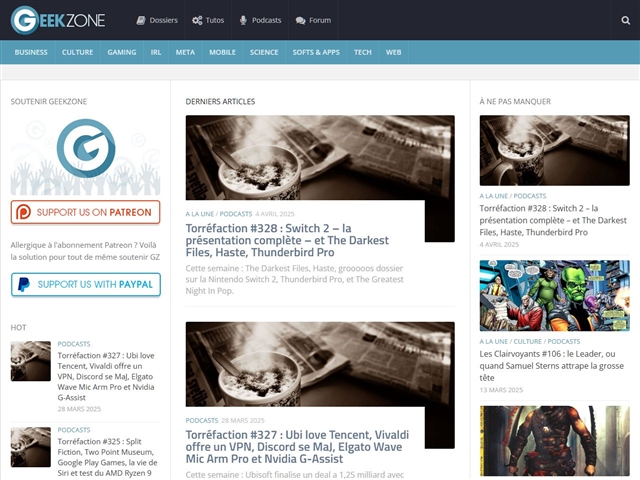Select the IRL category
640x480 pixels.
pos(156,52)
